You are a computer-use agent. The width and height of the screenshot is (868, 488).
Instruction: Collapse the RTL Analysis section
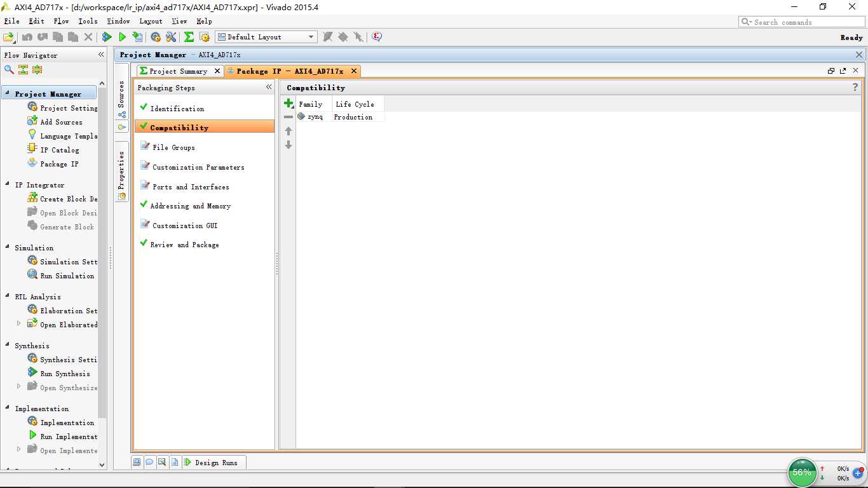click(x=7, y=297)
